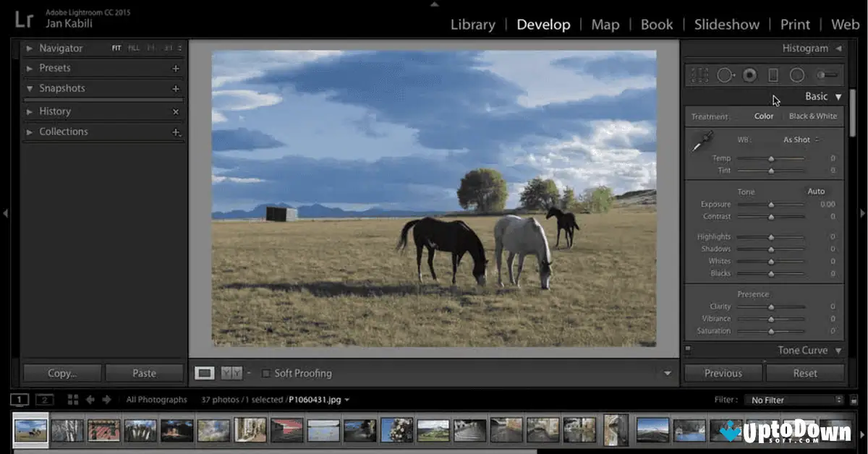
Task: Click the Previous button
Action: click(x=723, y=373)
